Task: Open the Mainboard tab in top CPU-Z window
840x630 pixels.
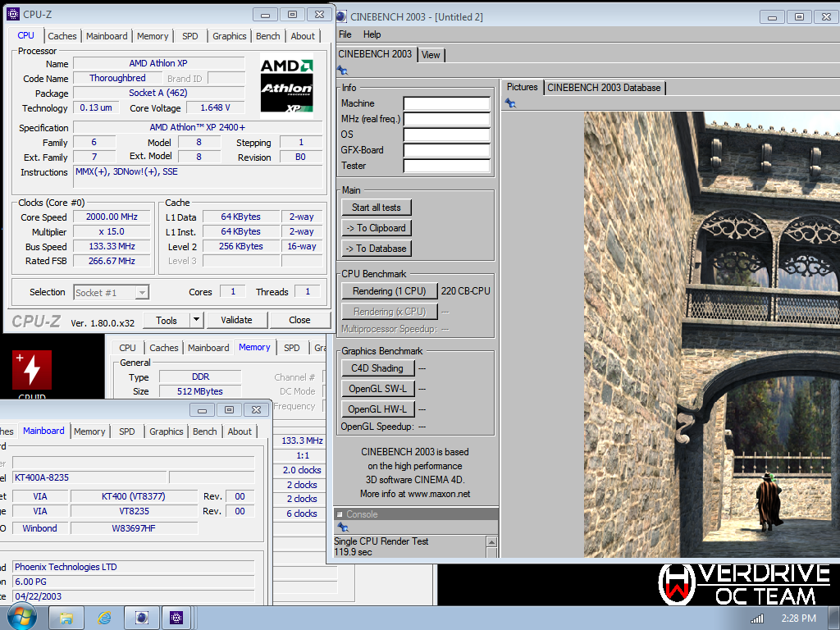Action: 107,36
